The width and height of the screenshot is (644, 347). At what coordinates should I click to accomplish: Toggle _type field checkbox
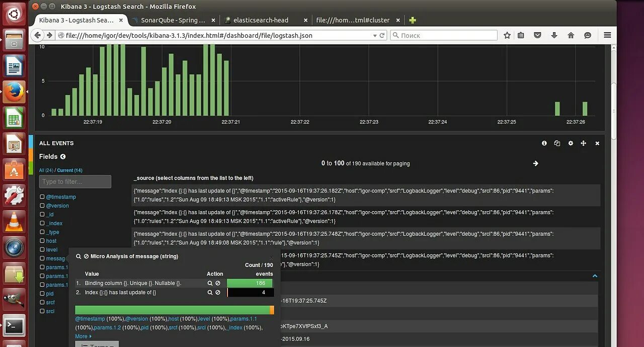[42, 232]
